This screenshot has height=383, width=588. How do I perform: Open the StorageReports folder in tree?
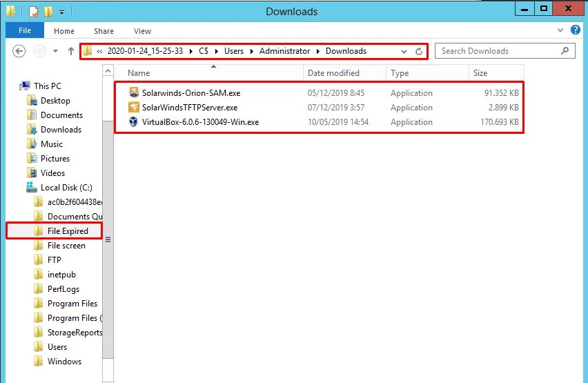(75, 333)
